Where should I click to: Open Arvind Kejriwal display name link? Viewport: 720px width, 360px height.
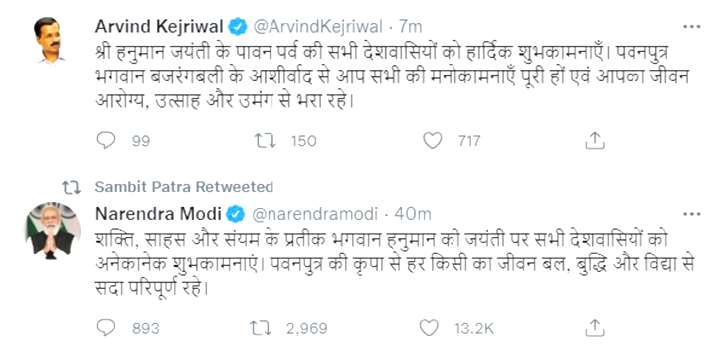click(x=160, y=27)
